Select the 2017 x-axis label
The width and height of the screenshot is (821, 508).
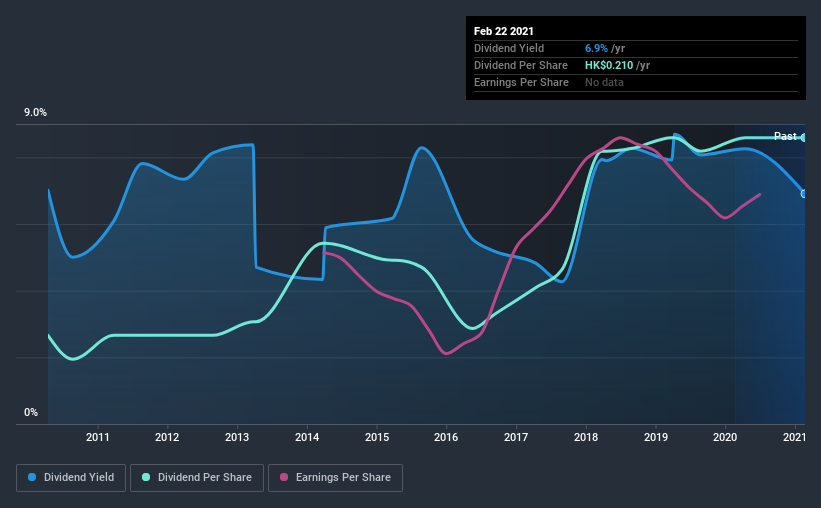[x=516, y=437]
